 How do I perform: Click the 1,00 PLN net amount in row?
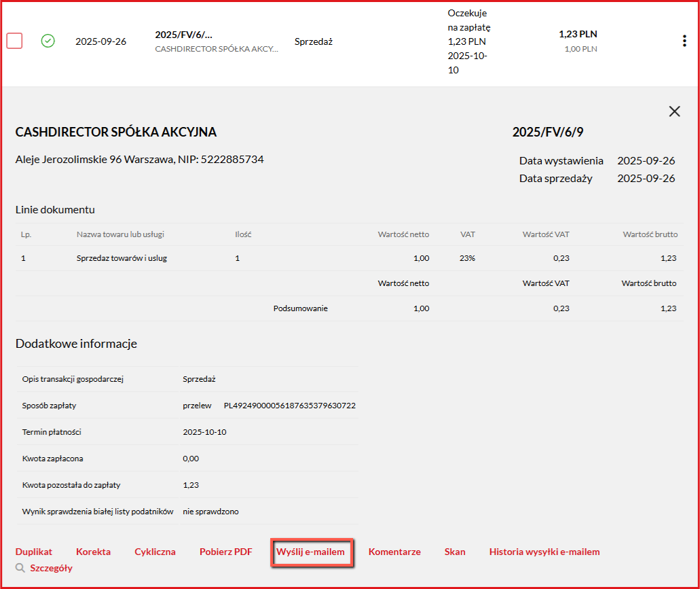coord(581,49)
